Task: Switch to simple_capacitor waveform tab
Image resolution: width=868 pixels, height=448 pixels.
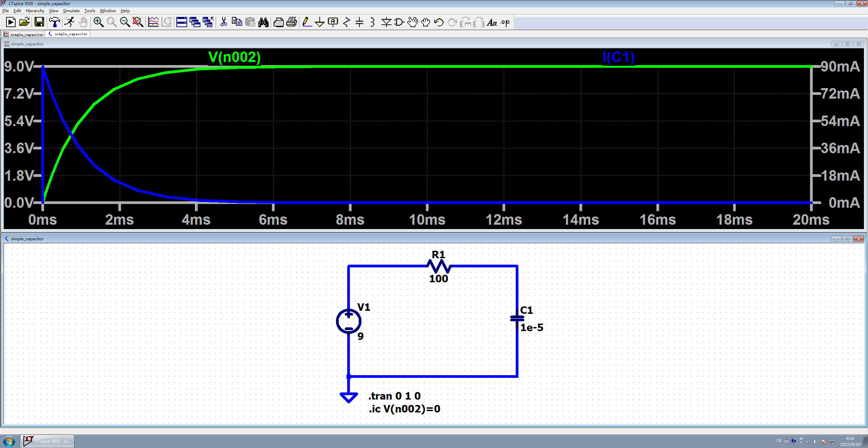Action: point(24,34)
